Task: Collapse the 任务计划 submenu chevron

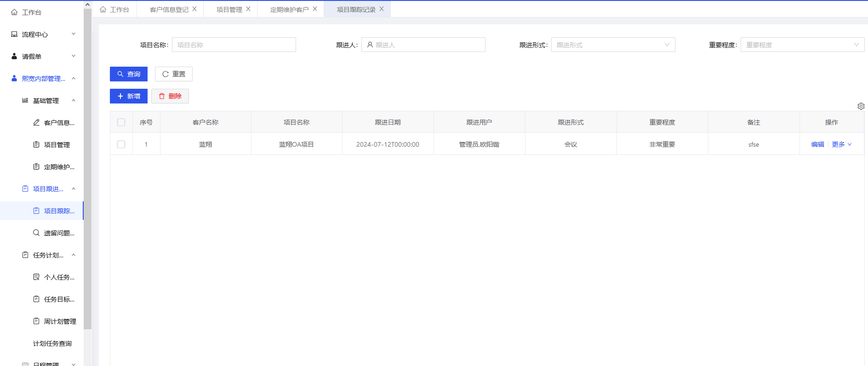Action: 74,255
